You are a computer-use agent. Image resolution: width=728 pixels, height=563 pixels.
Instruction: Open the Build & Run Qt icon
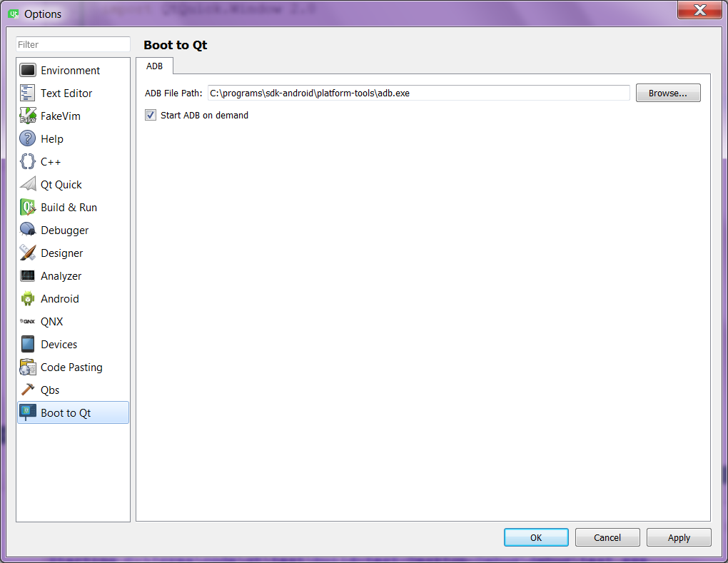click(x=27, y=207)
